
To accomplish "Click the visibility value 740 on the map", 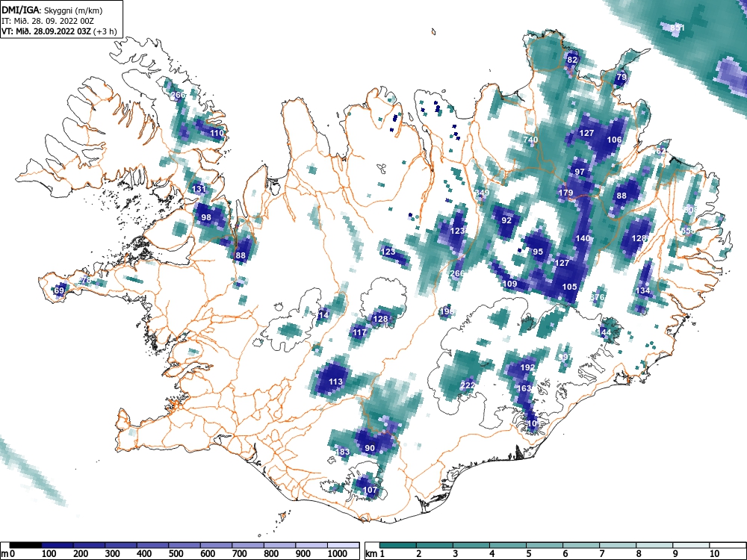I will pos(530,140).
